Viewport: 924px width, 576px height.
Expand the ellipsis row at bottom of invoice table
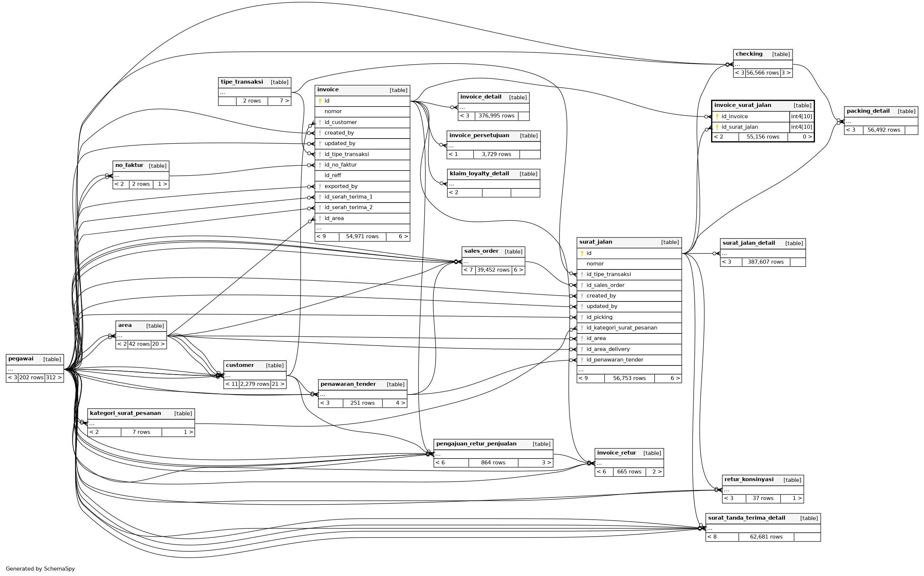[x=319, y=228]
